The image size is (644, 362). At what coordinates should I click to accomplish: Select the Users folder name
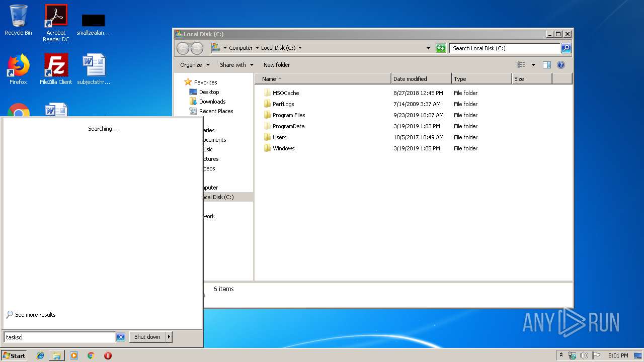[x=279, y=137]
